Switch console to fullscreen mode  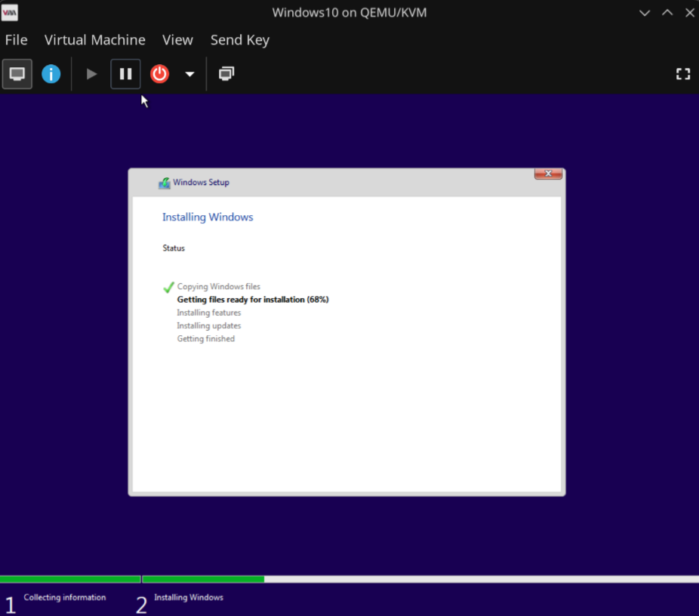click(683, 74)
